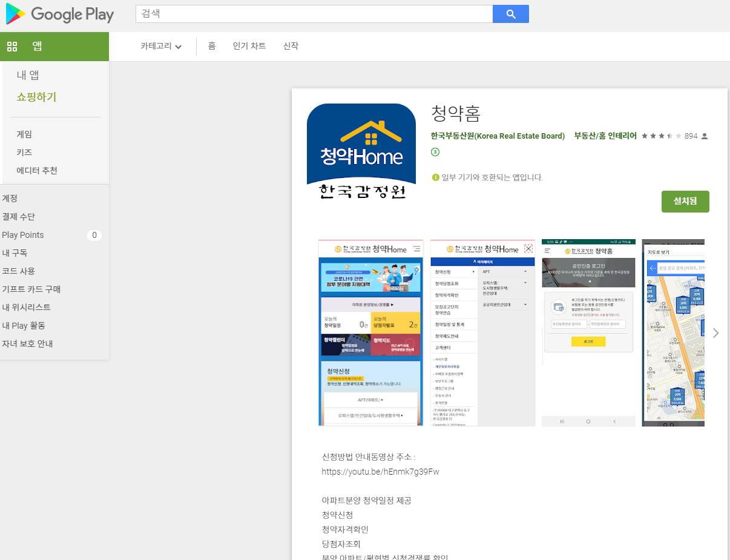Open 자녀 보호 안내 link

[x=28, y=344]
